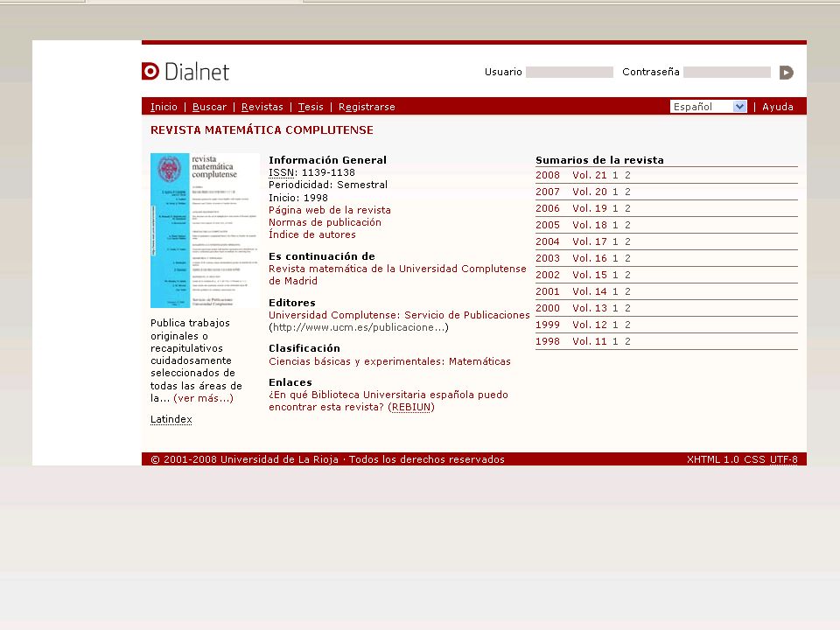This screenshot has height=630, width=840.
Task: Focus the Contraseña password field
Action: (x=727, y=73)
